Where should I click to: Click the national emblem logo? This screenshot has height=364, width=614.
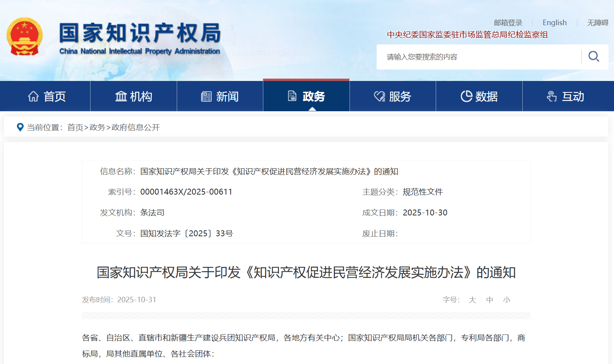[x=24, y=36]
